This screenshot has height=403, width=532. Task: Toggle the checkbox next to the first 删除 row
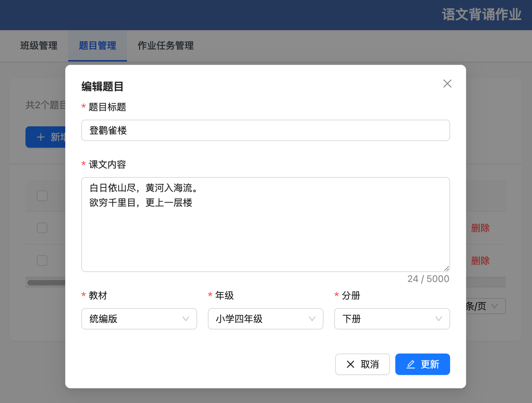(x=42, y=228)
